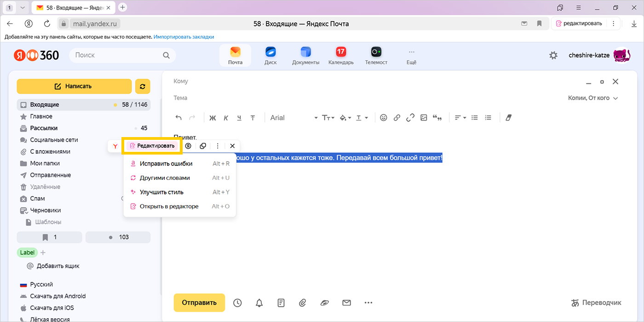Choose "Исправить ошибки" from the popup menu
This screenshot has width=644, height=322.
click(x=166, y=164)
